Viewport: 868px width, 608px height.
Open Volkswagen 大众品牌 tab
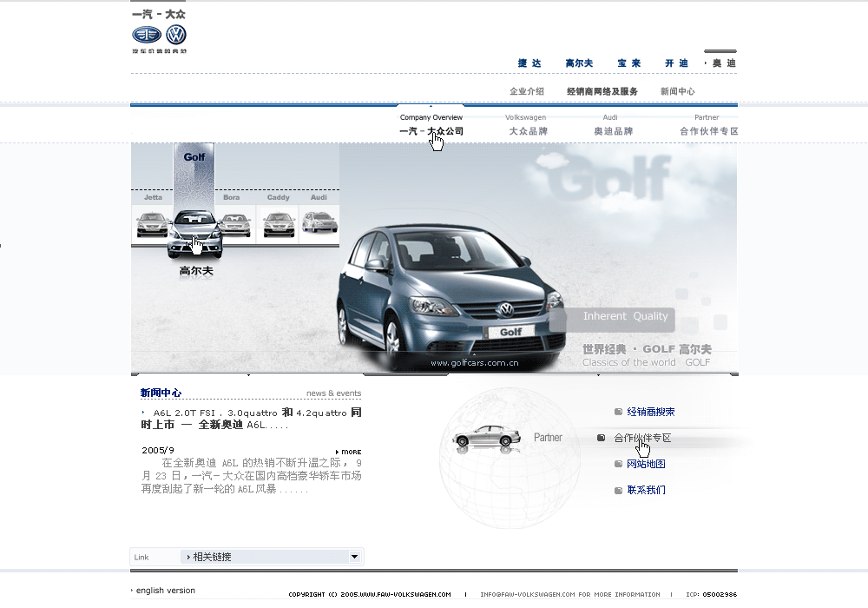coord(526,125)
